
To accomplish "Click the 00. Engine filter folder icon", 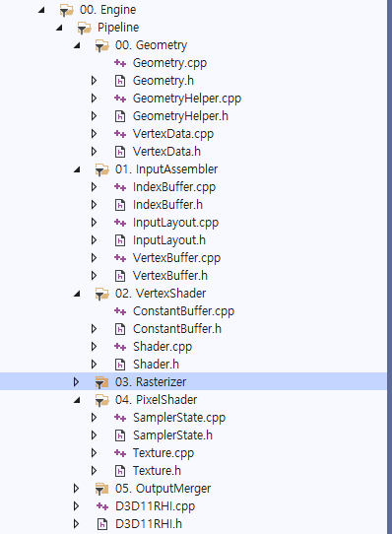I will pyautogui.click(x=66, y=10).
